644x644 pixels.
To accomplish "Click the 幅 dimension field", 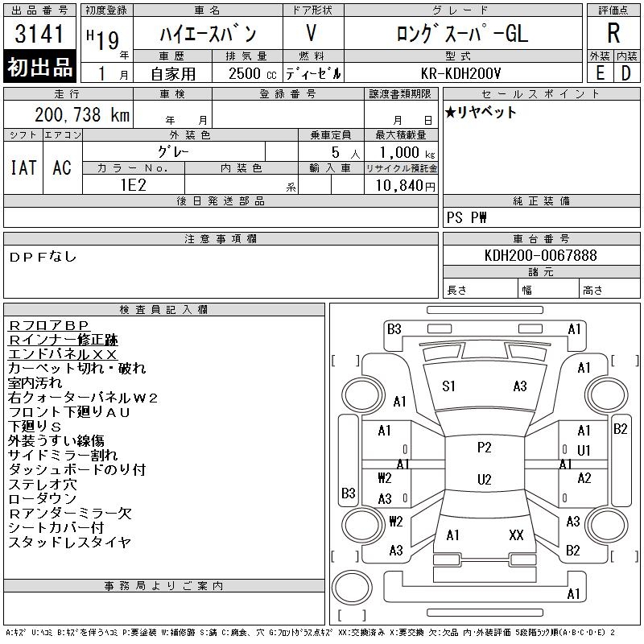I will [x=548, y=289].
